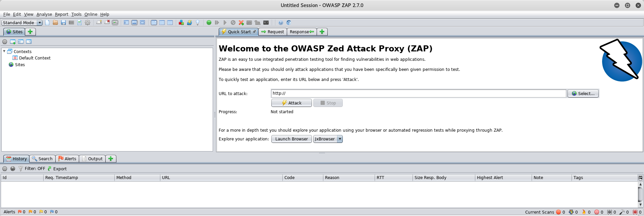Select the Sites node in the tree

(x=17, y=64)
